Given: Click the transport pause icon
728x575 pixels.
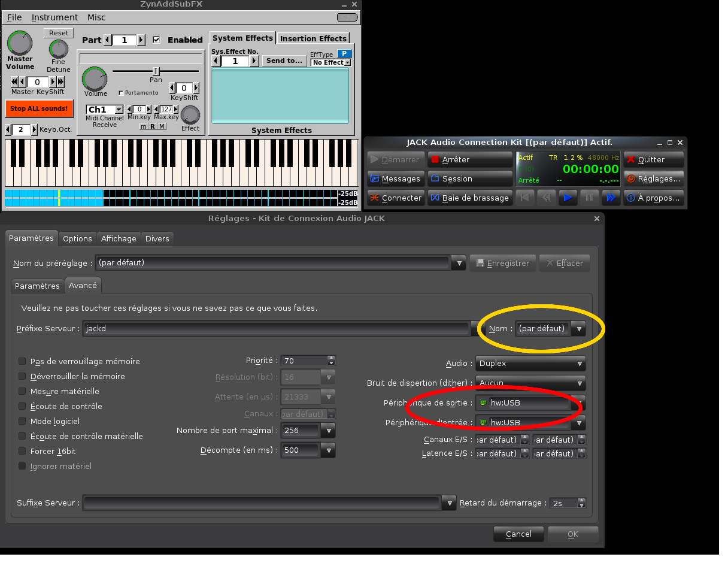Looking at the screenshot, I should 589,198.
